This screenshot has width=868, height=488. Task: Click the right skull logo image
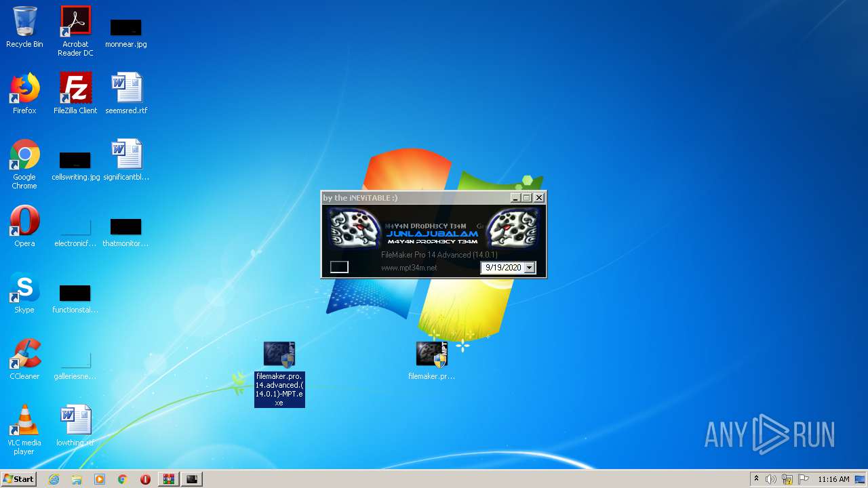[x=513, y=228]
